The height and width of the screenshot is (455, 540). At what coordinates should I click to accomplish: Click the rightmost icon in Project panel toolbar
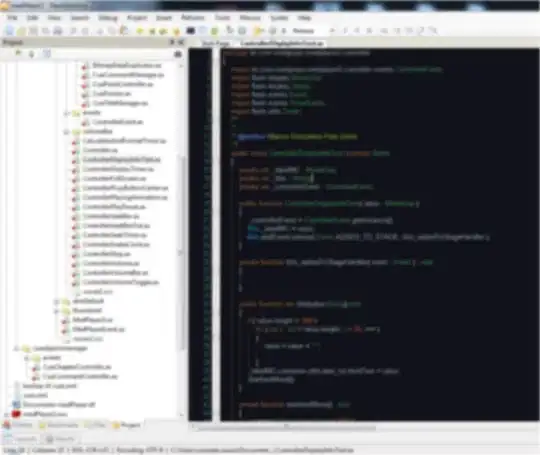pyautogui.click(x=178, y=54)
